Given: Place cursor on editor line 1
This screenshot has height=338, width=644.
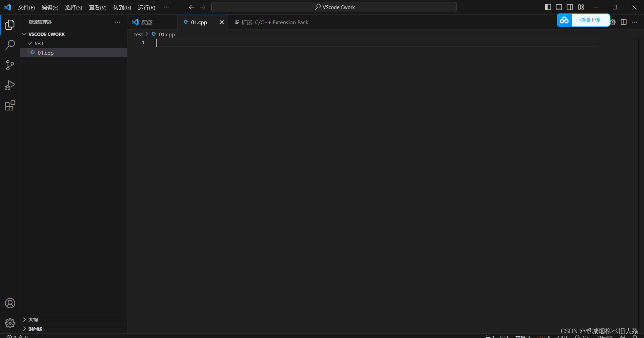Looking at the screenshot, I should [377, 43].
